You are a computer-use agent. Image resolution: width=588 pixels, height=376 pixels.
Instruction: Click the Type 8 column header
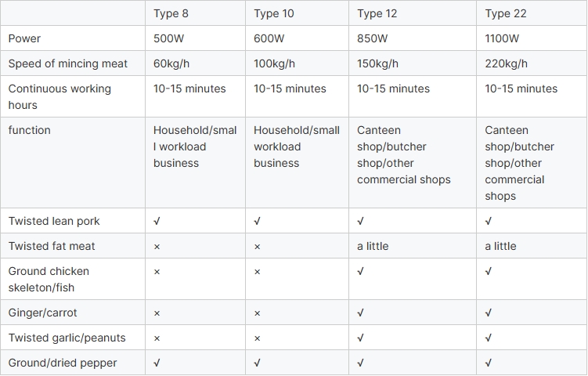click(171, 13)
